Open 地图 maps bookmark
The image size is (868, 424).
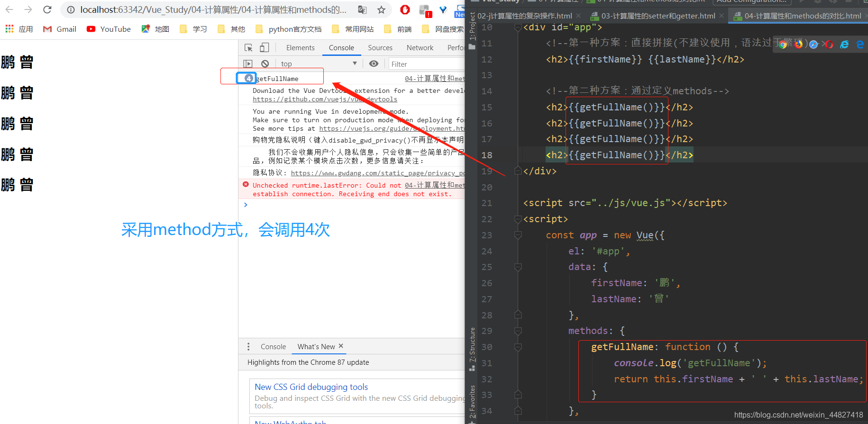pos(155,29)
